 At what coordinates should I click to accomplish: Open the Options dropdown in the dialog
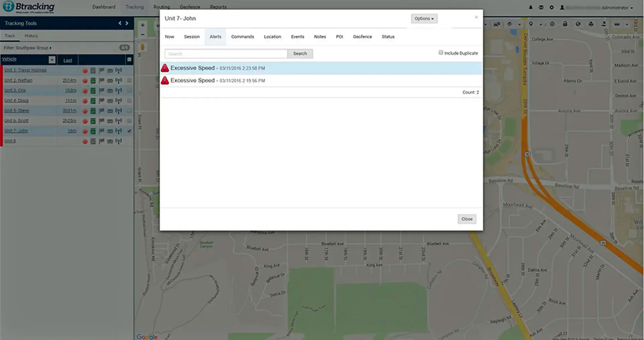pyautogui.click(x=424, y=19)
